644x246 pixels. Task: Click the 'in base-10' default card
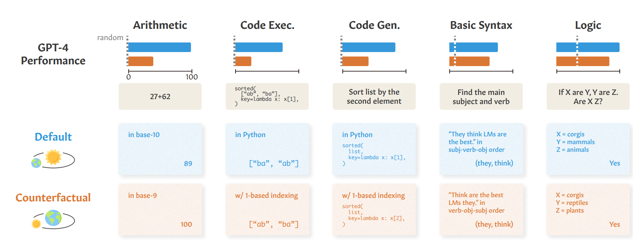(x=160, y=149)
